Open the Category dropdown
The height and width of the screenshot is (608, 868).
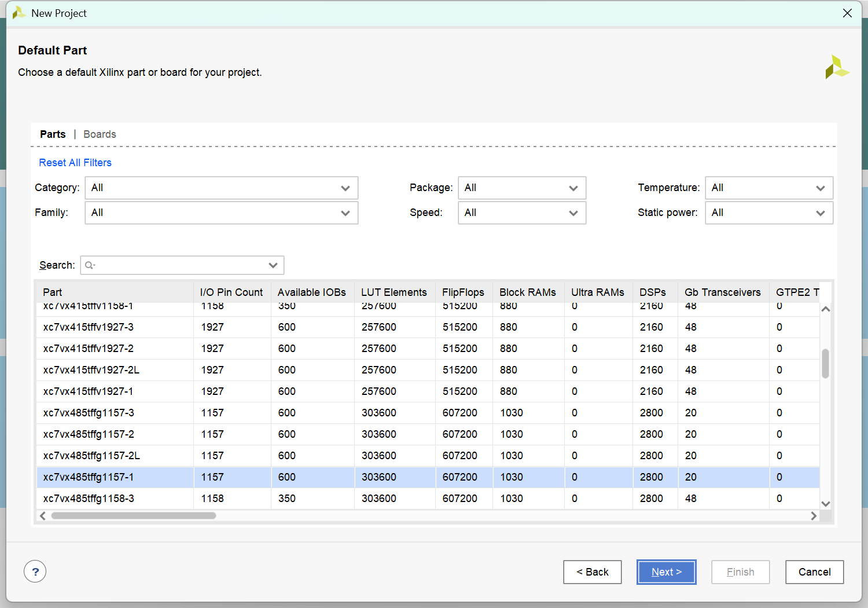(x=222, y=188)
